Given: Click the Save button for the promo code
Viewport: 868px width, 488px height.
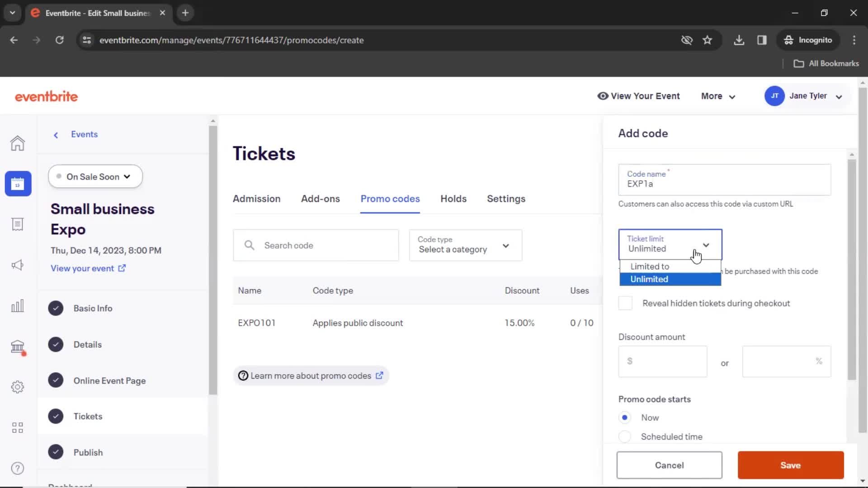Looking at the screenshot, I should pyautogui.click(x=791, y=465).
